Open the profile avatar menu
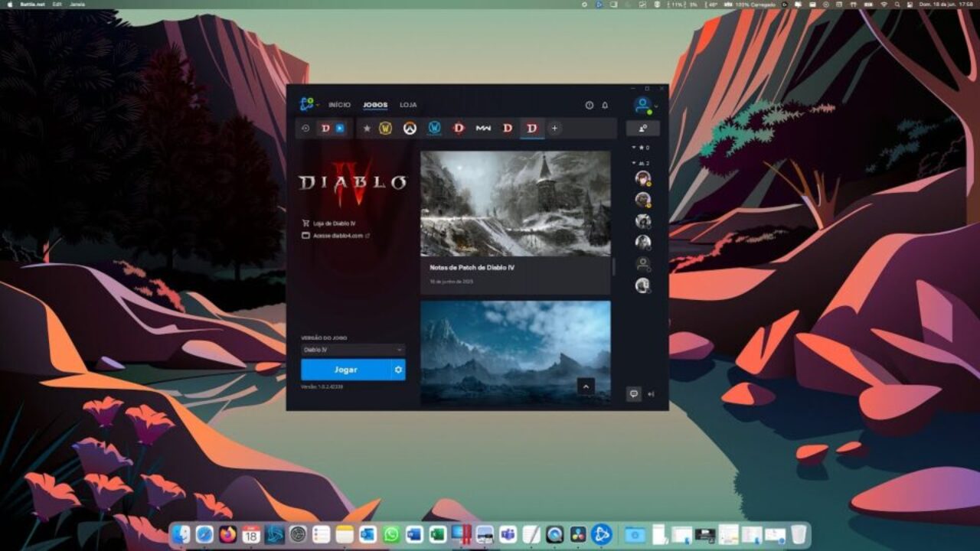This screenshot has height=551, width=980. (x=643, y=105)
